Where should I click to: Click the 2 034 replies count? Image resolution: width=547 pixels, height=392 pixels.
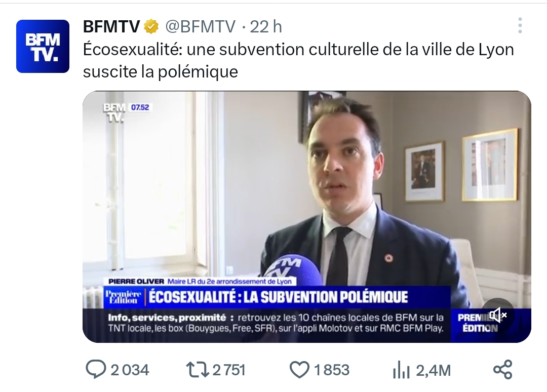click(x=130, y=370)
